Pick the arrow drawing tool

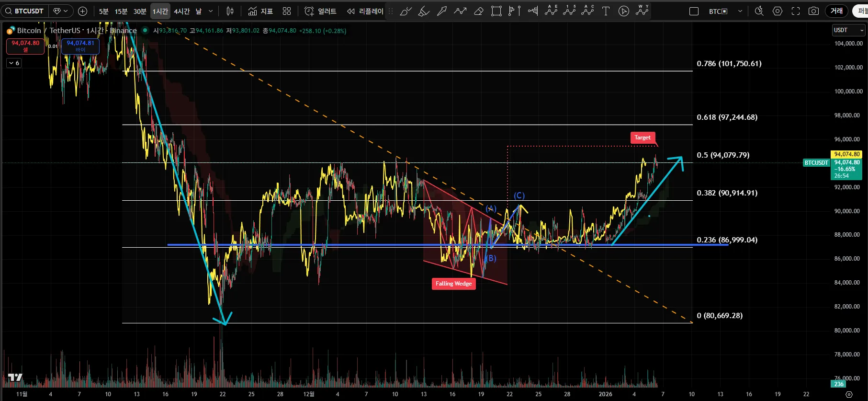(442, 11)
